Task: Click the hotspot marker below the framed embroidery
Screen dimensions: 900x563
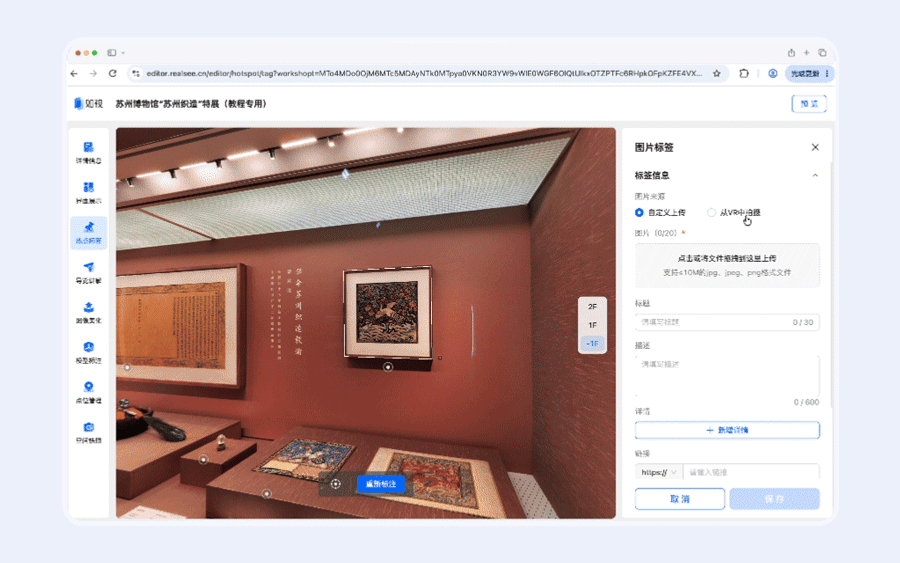Action: [388, 367]
